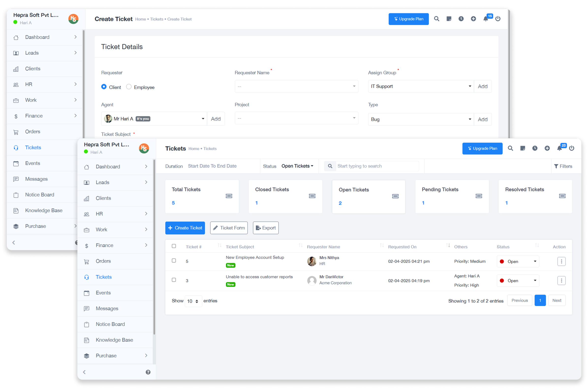Click the Export button

tap(265, 228)
